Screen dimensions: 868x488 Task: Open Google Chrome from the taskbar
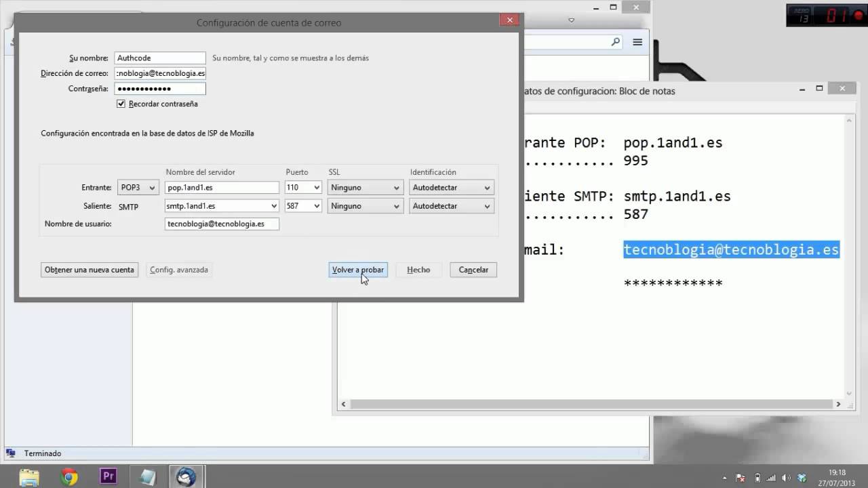click(x=69, y=478)
